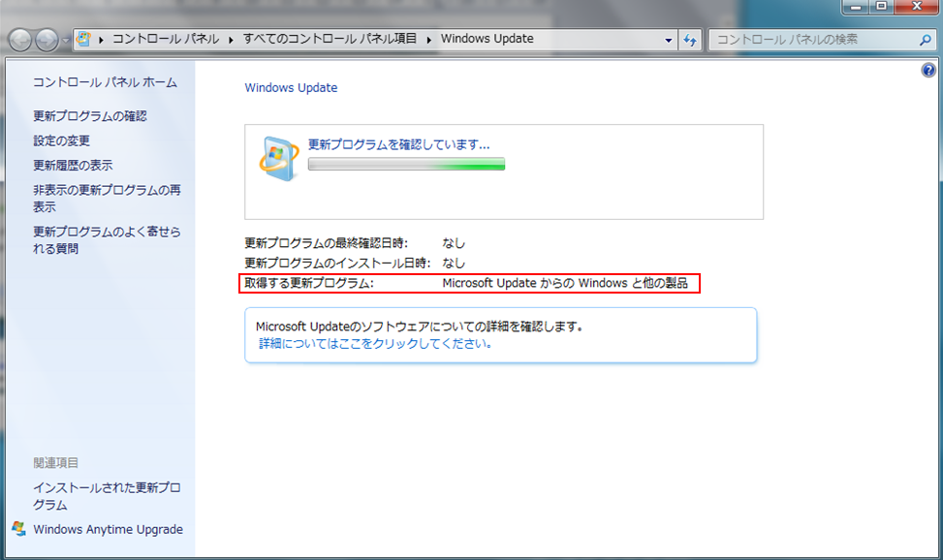Click the Windows Update heading text

click(291, 88)
